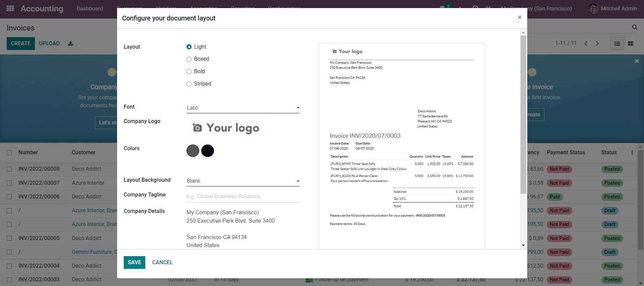Image resolution: width=644 pixels, height=286 pixels.
Task: Select the Bold layout option
Action: click(189, 71)
